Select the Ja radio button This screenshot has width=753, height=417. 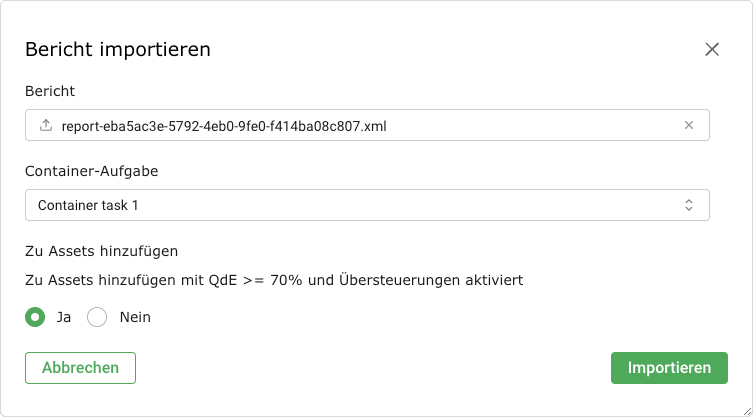35,317
